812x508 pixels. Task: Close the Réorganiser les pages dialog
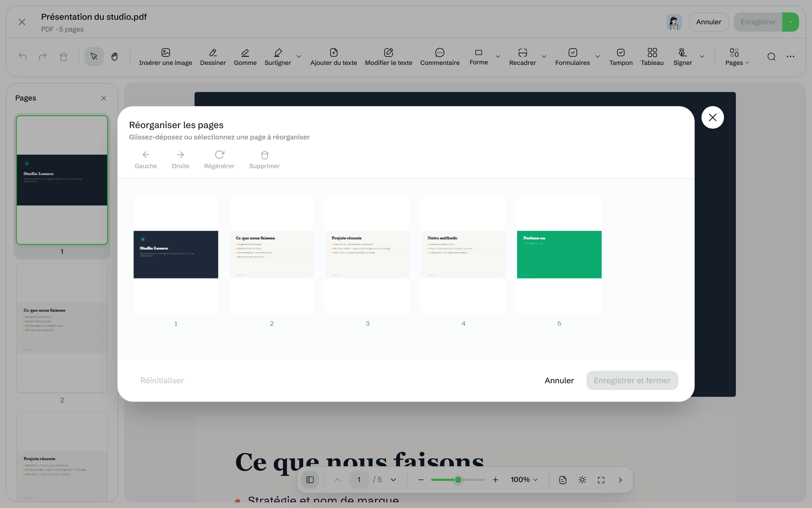click(x=712, y=117)
